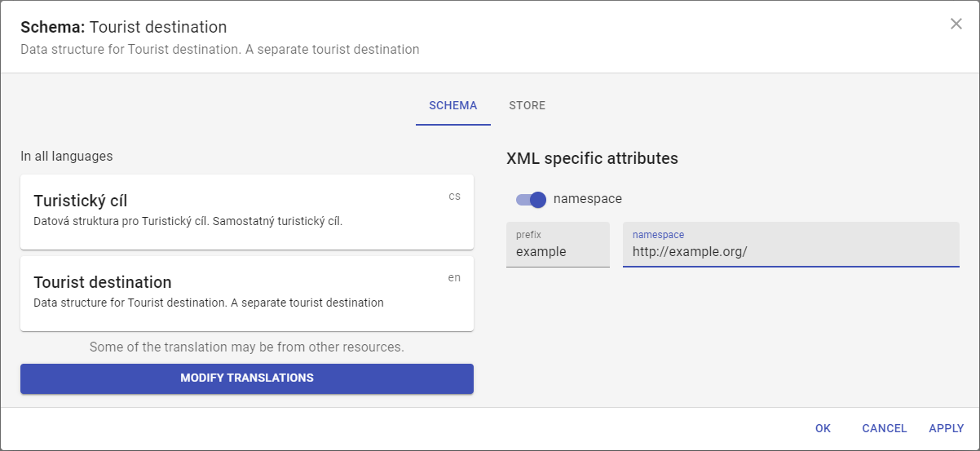Click the In all languages label
Image resolution: width=980 pixels, height=451 pixels.
[66, 156]
